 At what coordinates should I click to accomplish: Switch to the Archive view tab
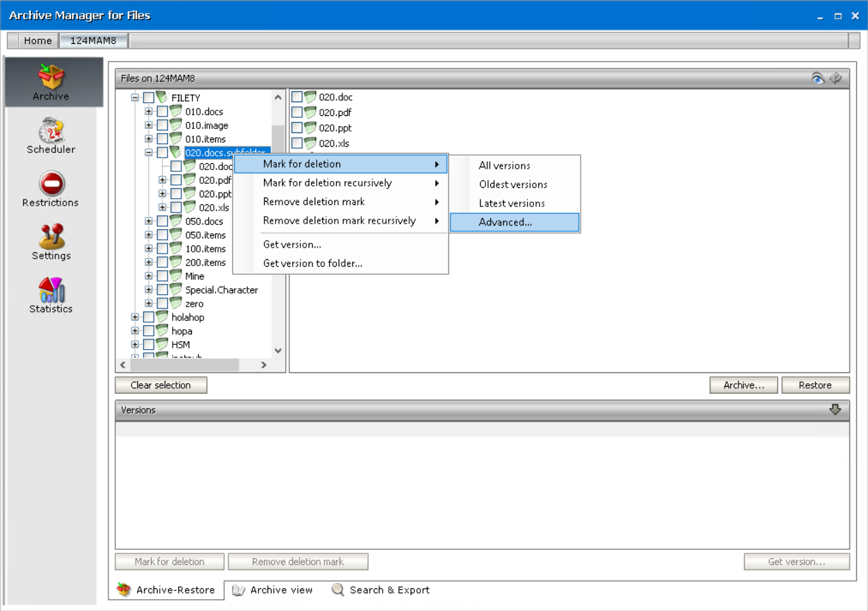273,590
